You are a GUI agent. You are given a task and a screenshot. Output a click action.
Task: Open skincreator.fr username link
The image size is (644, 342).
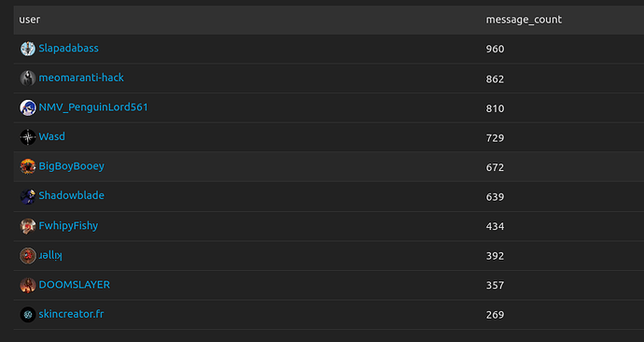point(71,314)
